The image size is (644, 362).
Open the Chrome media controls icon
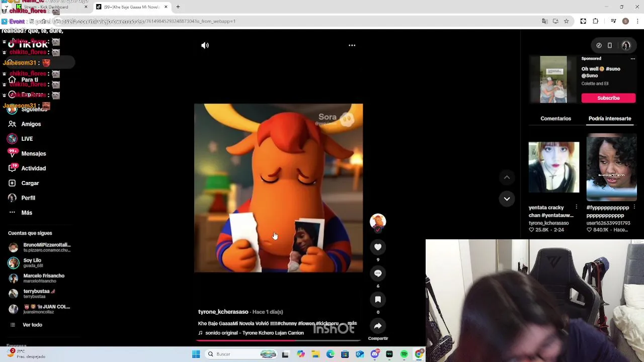click(613, 21)
